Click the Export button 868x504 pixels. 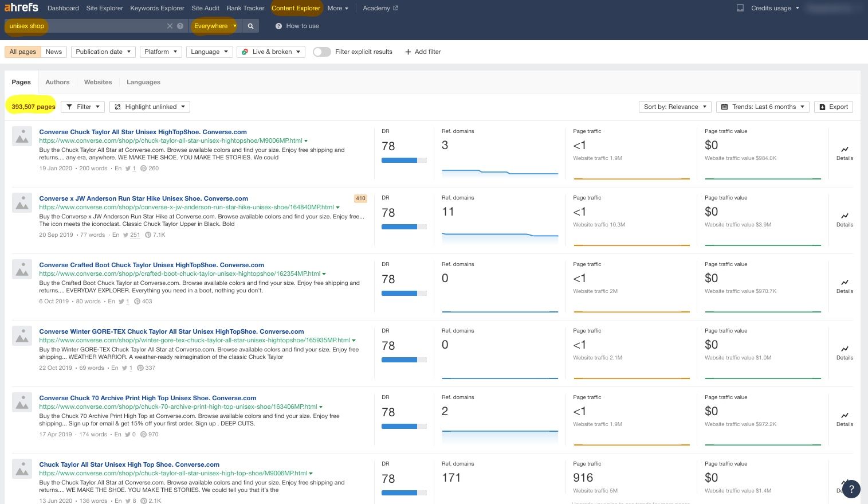click(x=834, y=107)
